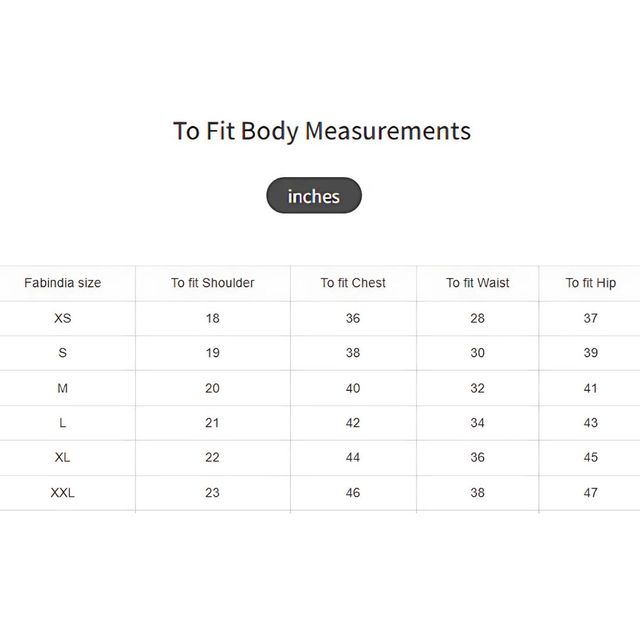640x640 pixels.
Task: Select the Fabindia size column header
Action: [x=62, y=283]
